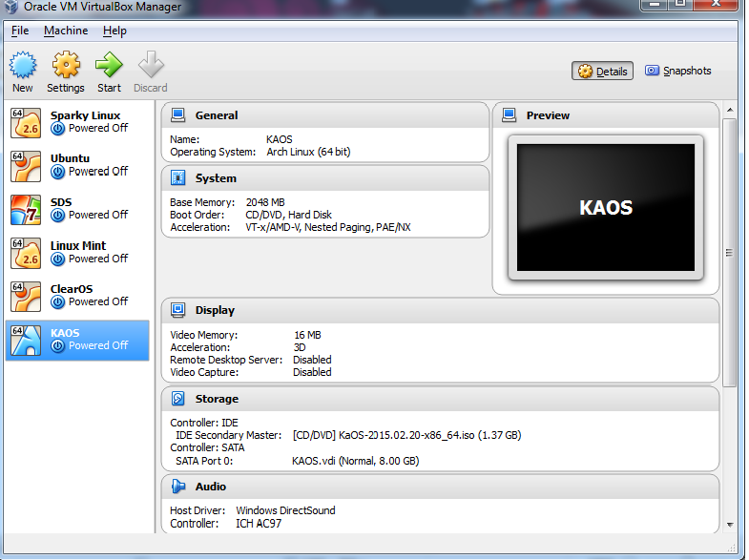Click the Storage section disk icon

coord(177,398)
